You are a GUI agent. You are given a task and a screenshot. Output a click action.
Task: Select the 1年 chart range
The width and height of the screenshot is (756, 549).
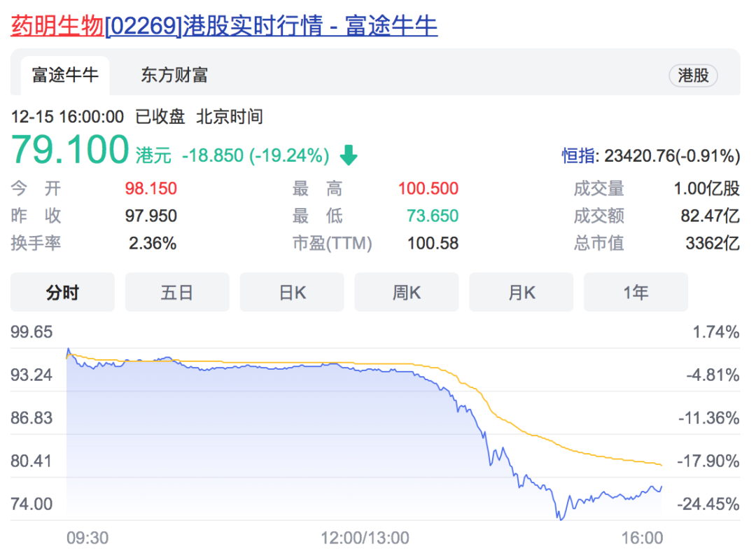[636, 292]
